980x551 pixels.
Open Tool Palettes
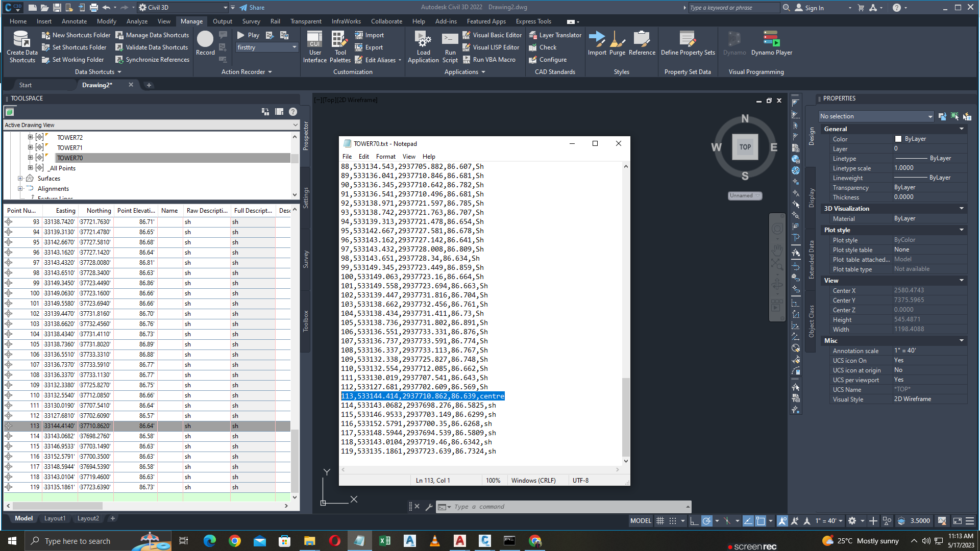(x=340, y=46)
